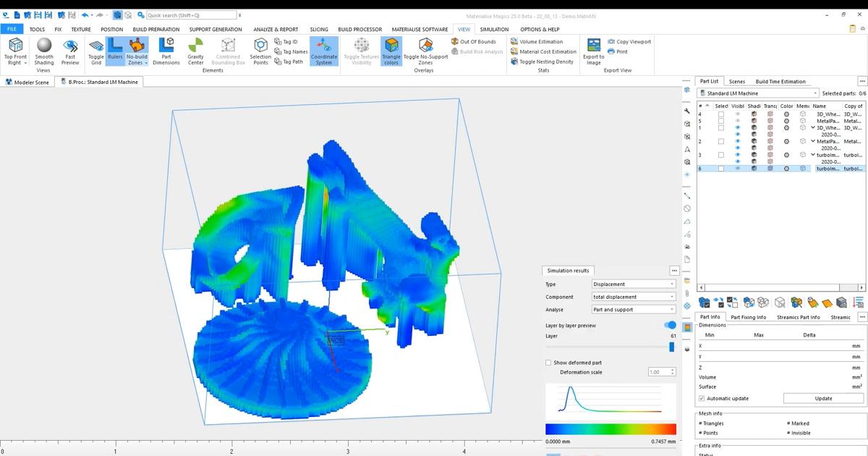
Task: Toggle Triangle colors overlay
Action: 391,51
